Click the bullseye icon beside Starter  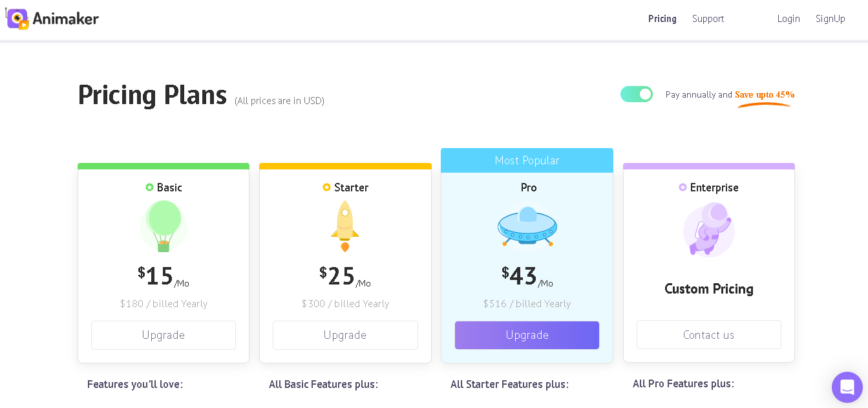click(x=327, y=188)
